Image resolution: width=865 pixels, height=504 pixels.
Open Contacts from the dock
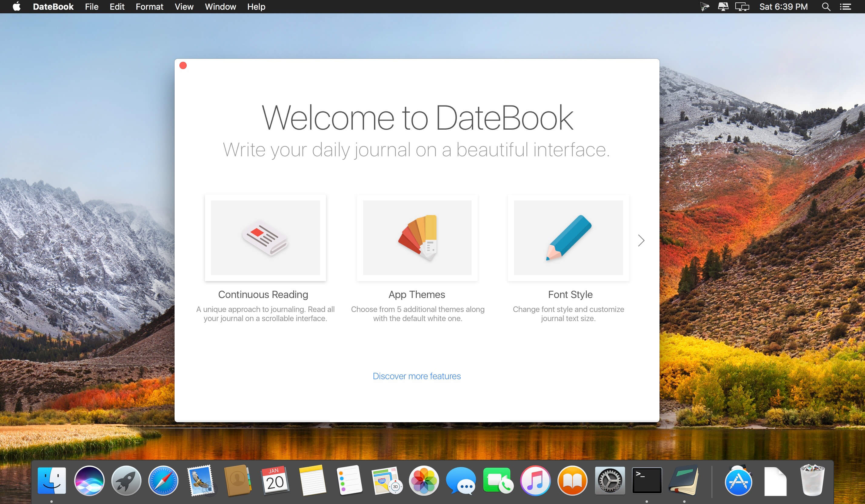(238, 480)
